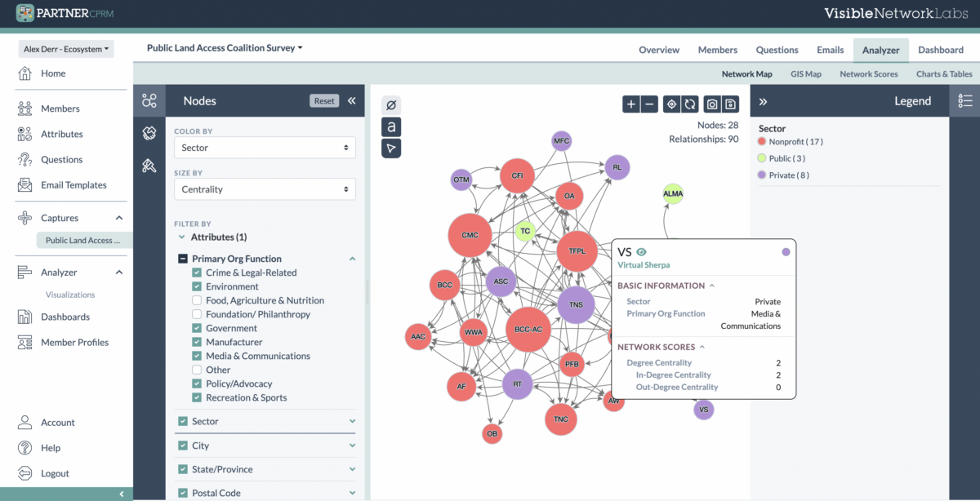The height and width of the screenshot is (501, 980).
Task: Open Alex Derr - Ecosystem dropdown
Action: click(67, 49)
